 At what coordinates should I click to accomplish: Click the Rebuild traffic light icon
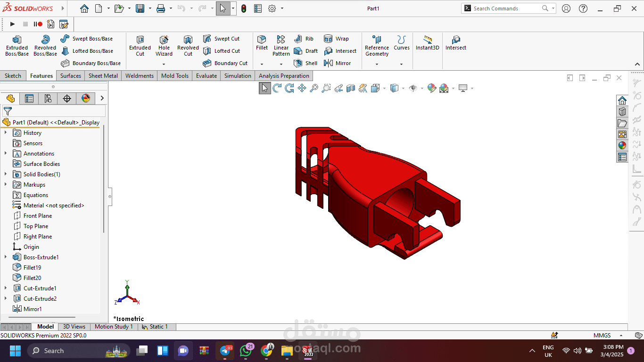coord(244,8)
